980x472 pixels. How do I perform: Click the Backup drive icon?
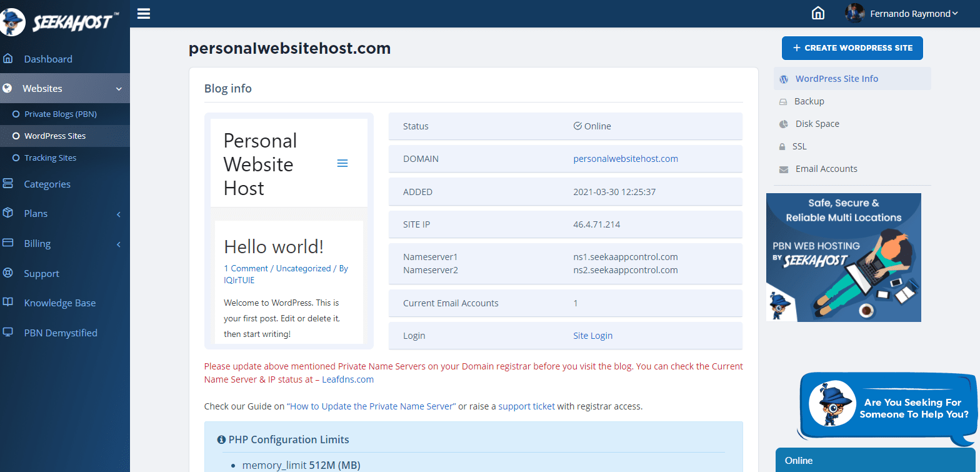click(783, 102)
